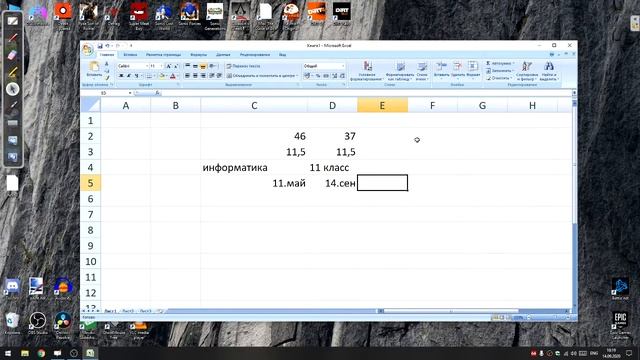Click the Fill button in editing group
The width and height of the screenshot is (640, 360).
[x=499, y=71]
